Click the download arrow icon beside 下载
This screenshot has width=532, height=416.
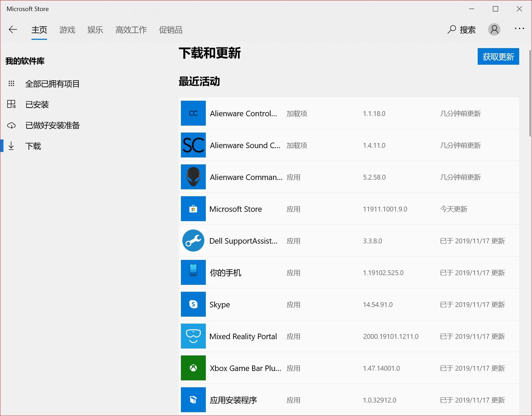click(11, 146)
